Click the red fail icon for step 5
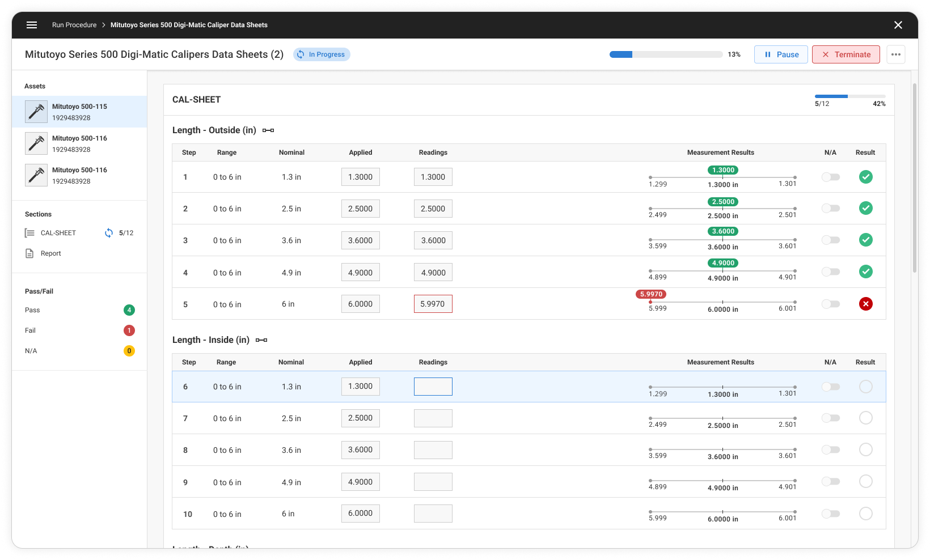 pyautogui.click(x=866, y=304)
